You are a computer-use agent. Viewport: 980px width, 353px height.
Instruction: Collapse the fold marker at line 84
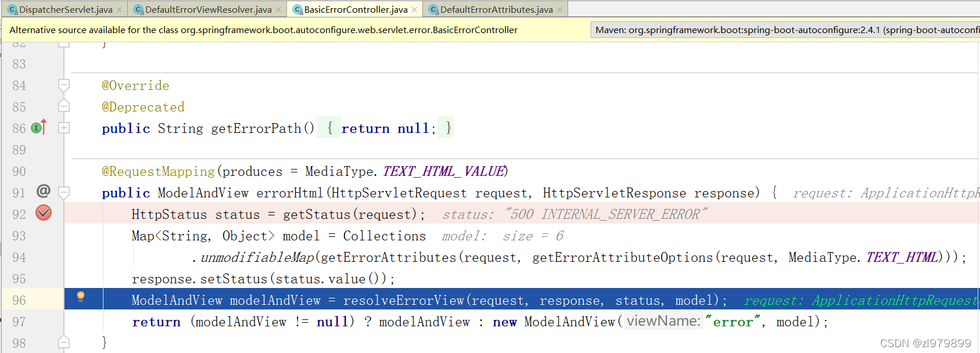click(64, 85)
